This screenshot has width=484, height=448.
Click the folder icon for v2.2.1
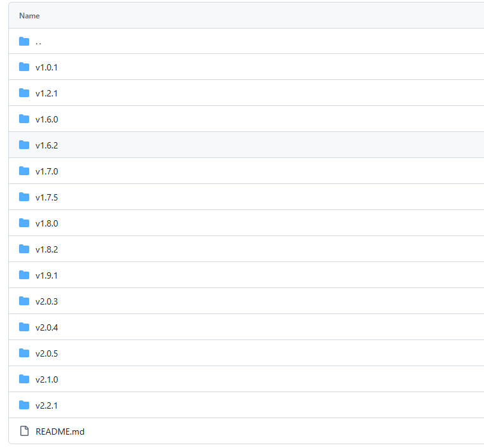click(24, 405)
